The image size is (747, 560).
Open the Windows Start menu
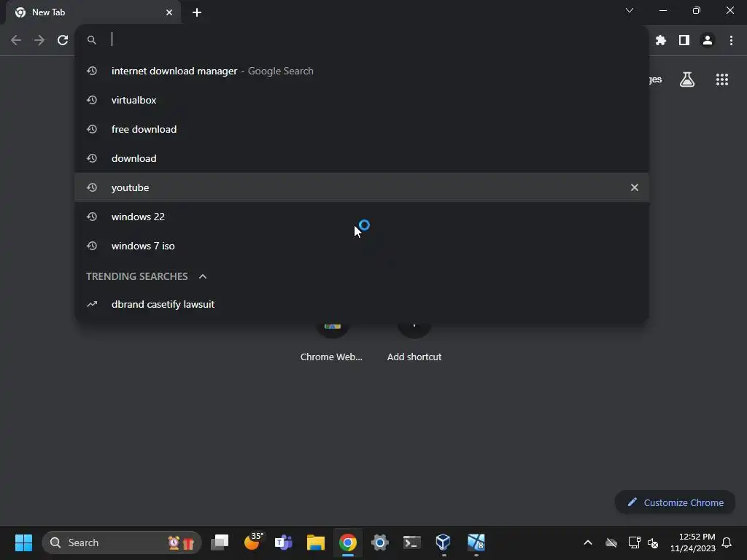[23, 542]
